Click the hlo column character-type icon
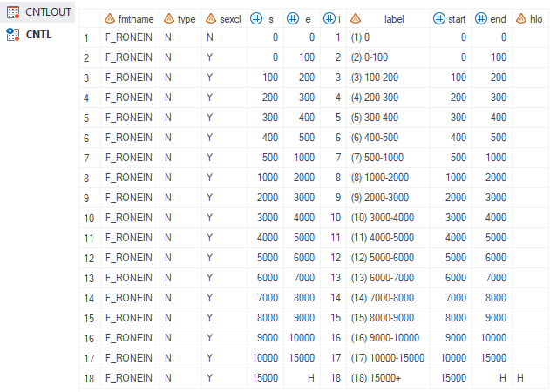The width and height of the screenshot is (550, 392). [x=521, y=18]
